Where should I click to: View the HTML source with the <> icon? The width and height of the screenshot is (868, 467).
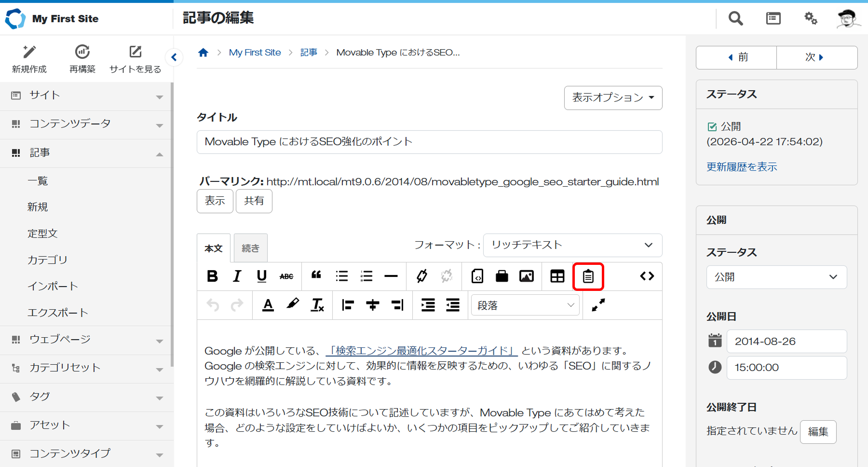tap(647, 276)
